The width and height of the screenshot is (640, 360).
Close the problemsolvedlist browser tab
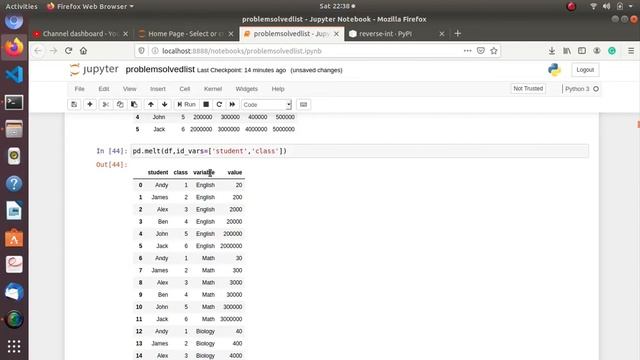pyautogui.click(x=336, y=34)
